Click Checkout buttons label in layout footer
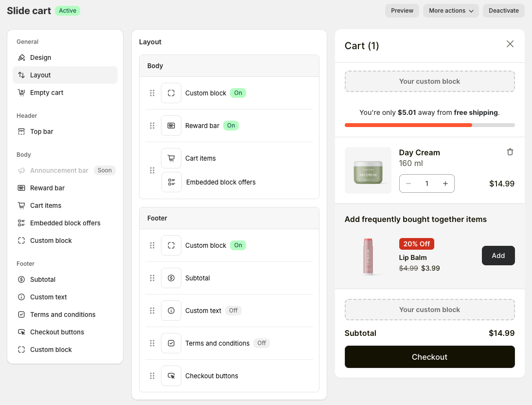The width and height of the screenshot is (532, 405). click(x=212, y=376)
